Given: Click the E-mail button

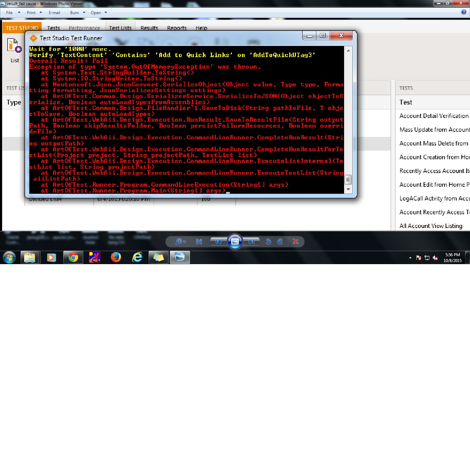Looking at the screenshot, I should pos(54,13).
